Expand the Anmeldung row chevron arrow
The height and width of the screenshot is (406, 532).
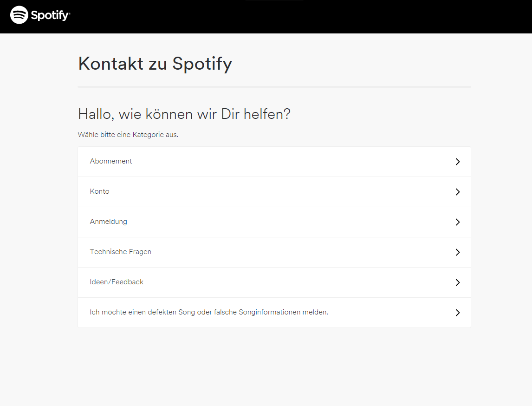457,222
